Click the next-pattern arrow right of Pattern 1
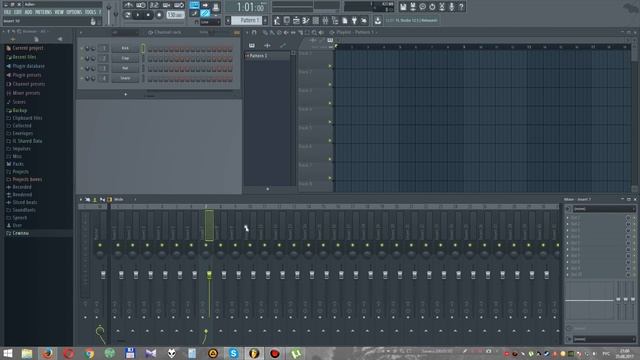 point(265,20)
